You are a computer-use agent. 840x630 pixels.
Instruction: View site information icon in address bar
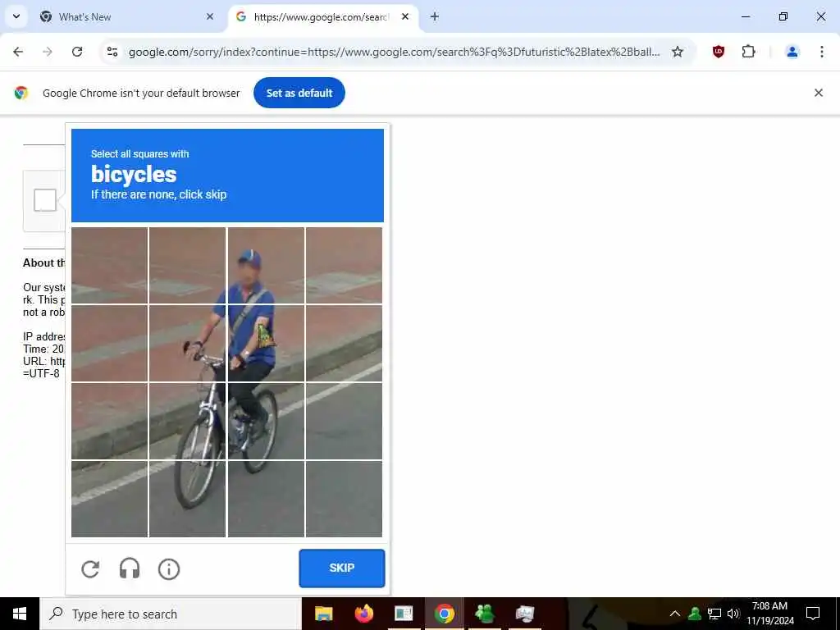point(112,52)
